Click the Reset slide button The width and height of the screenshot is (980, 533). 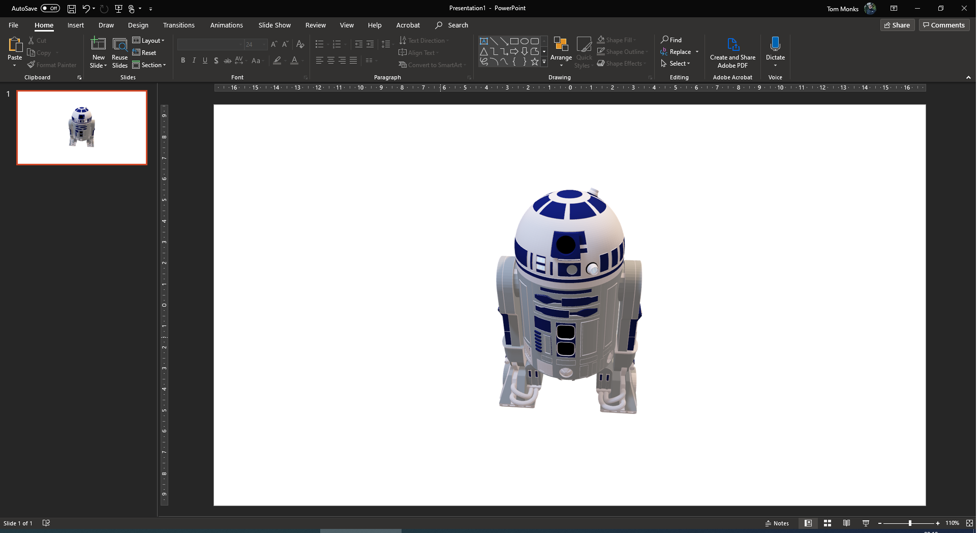[x=144, y=53]
